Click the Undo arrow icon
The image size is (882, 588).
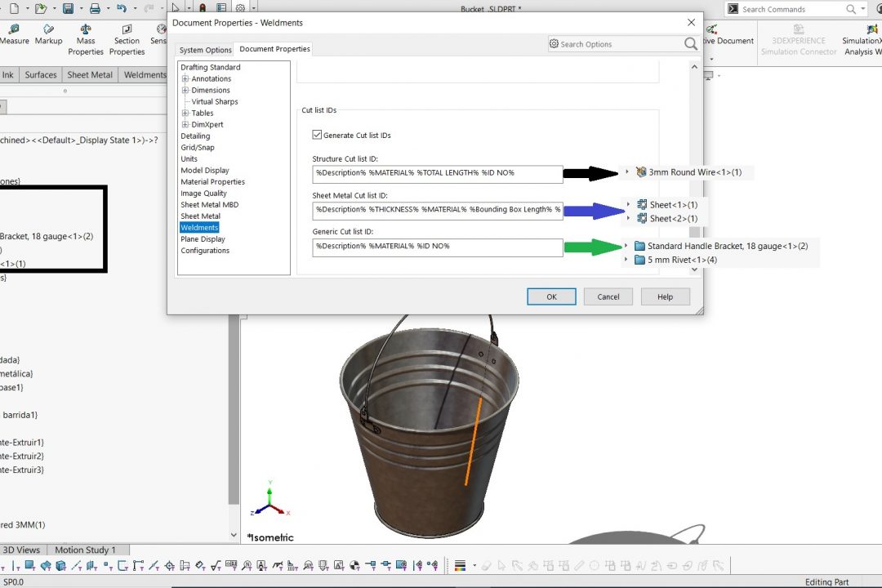tap(122, 8)
